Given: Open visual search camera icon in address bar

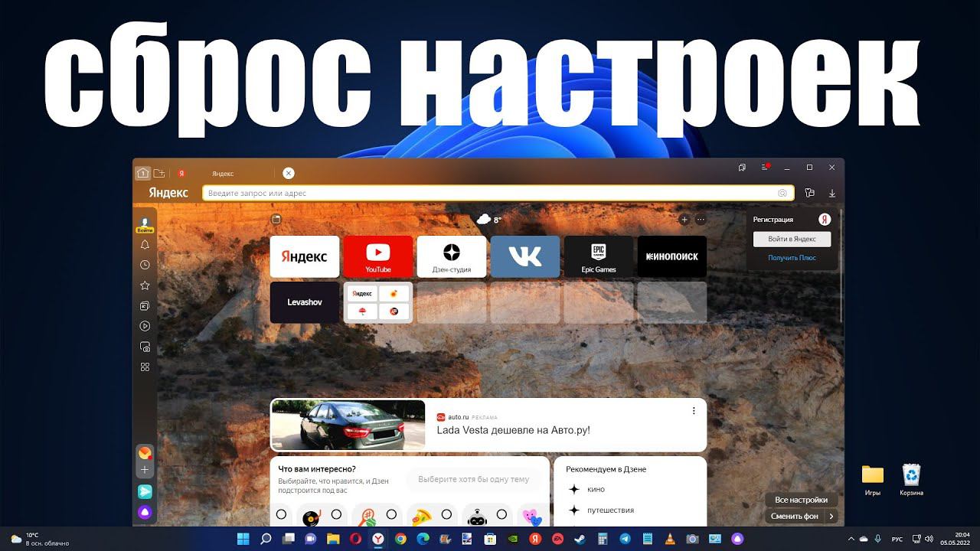Looking at the screenshot, I should click(x=782, y=193).
